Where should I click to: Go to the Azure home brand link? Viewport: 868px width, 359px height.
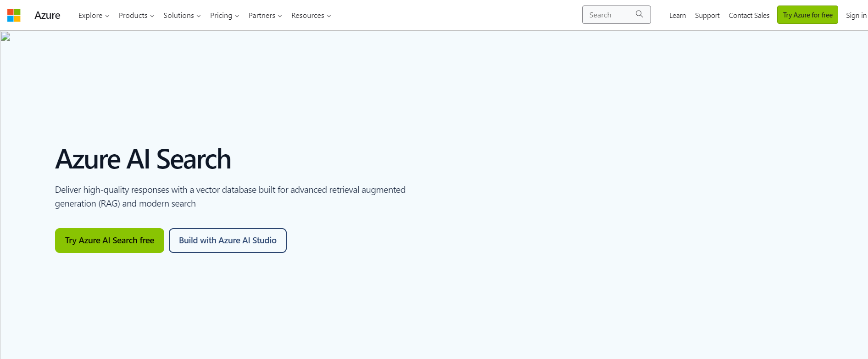[x=47, y=15]
